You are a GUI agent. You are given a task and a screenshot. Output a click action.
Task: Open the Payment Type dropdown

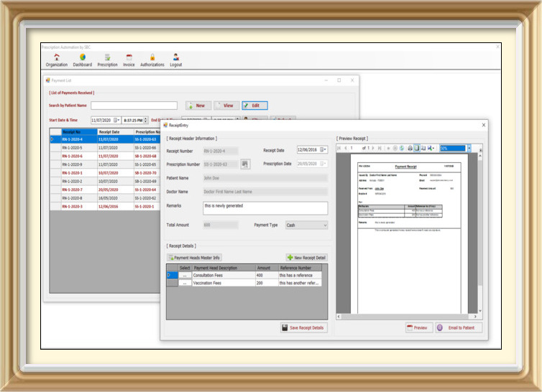tap(306, 225)
